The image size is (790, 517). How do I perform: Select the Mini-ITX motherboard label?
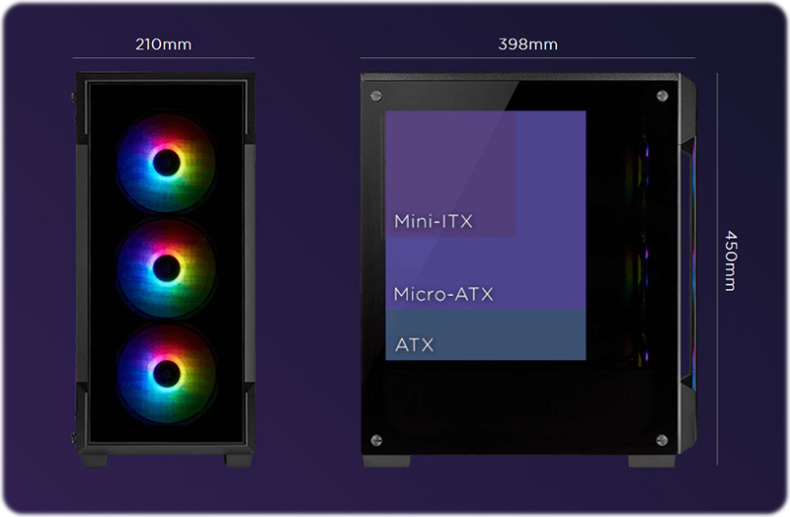pos(433,221)
